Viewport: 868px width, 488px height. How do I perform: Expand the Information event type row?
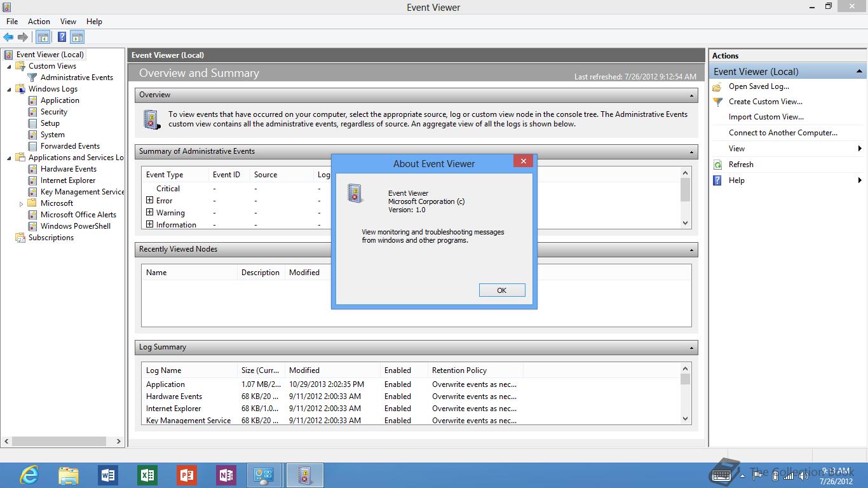[150, 224]
